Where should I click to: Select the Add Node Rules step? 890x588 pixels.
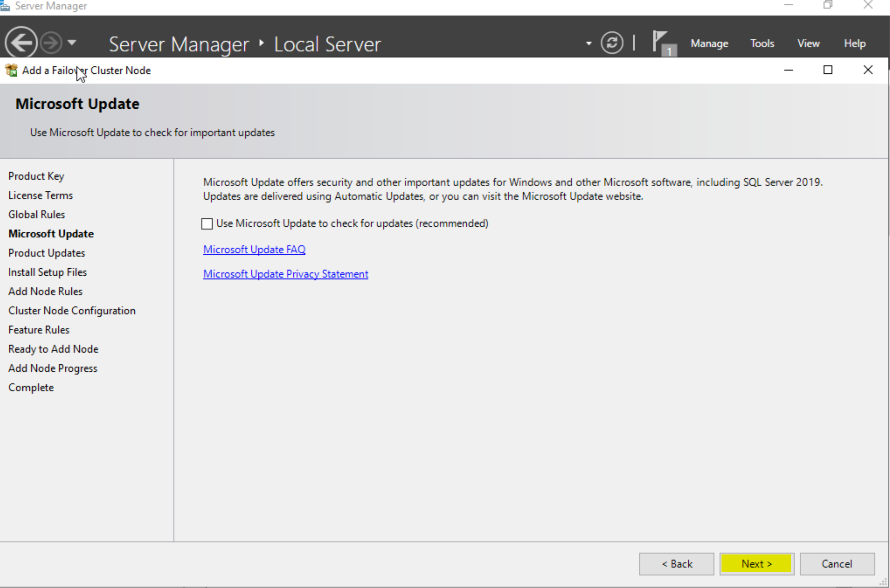[45, 291]
